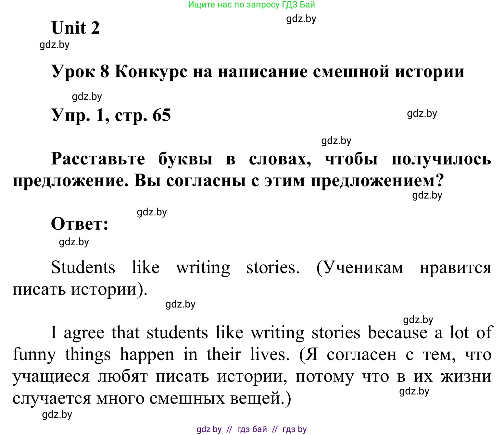Click the gdz.by watermark beside 'Упр. 1'

pos(422,114)
